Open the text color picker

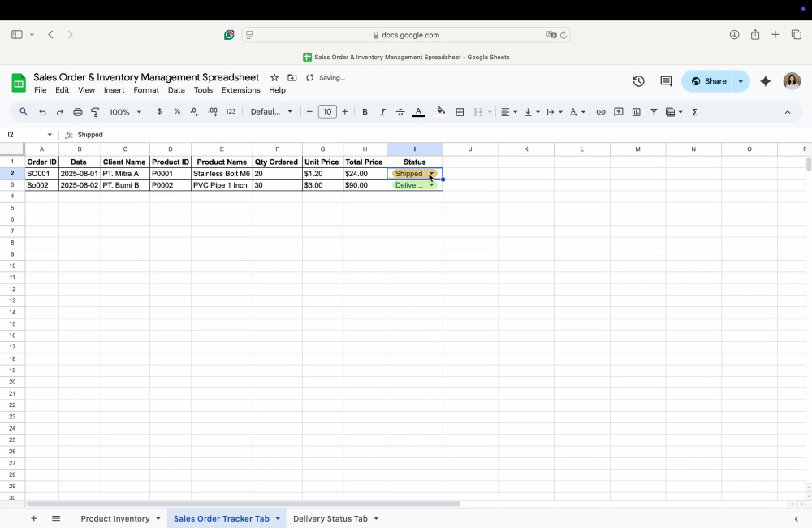tap(418, 112)
